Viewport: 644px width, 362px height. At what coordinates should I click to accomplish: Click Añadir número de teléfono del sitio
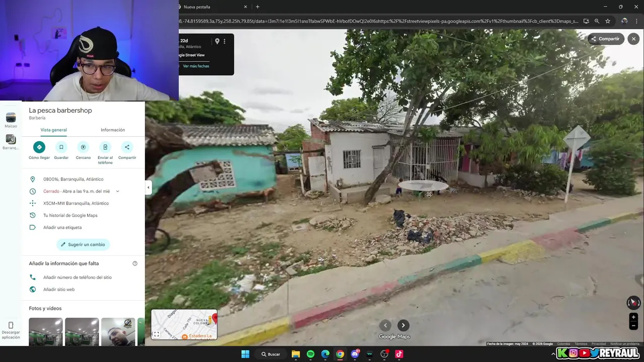77,278
